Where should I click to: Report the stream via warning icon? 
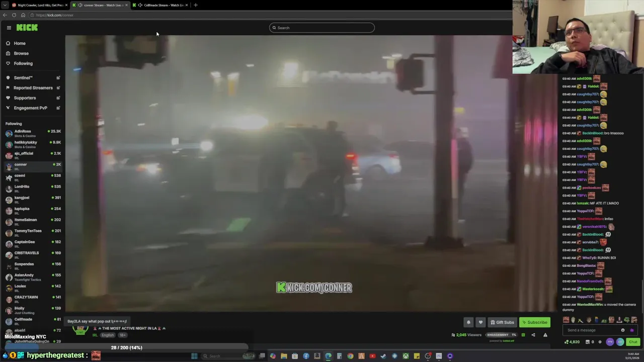pos(545,335)
